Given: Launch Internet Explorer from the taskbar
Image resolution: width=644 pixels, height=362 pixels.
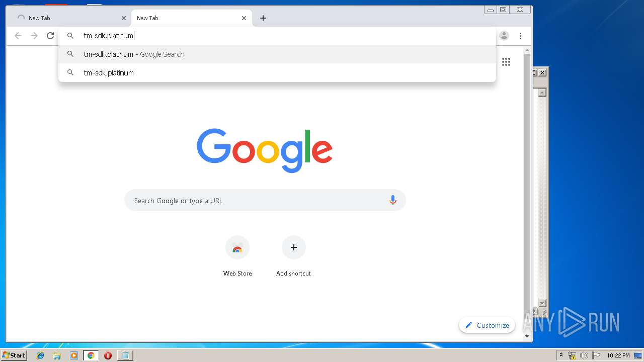Looking at the screenshot, I should point(40,355).
